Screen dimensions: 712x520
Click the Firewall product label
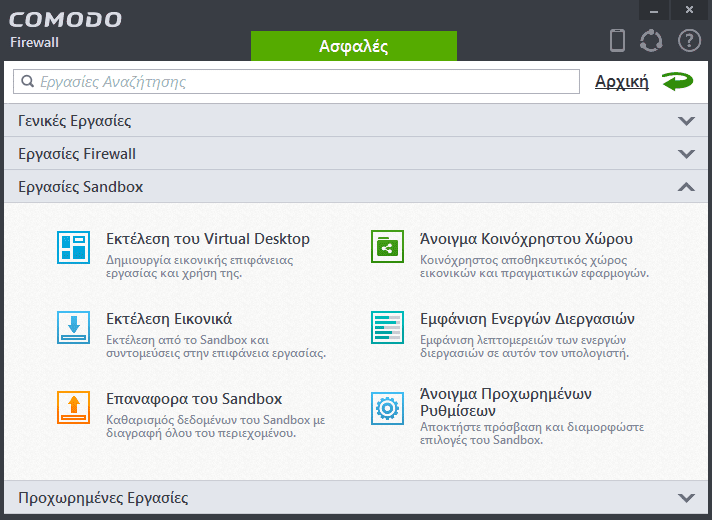pyautogui.click(x=35, y=42)
